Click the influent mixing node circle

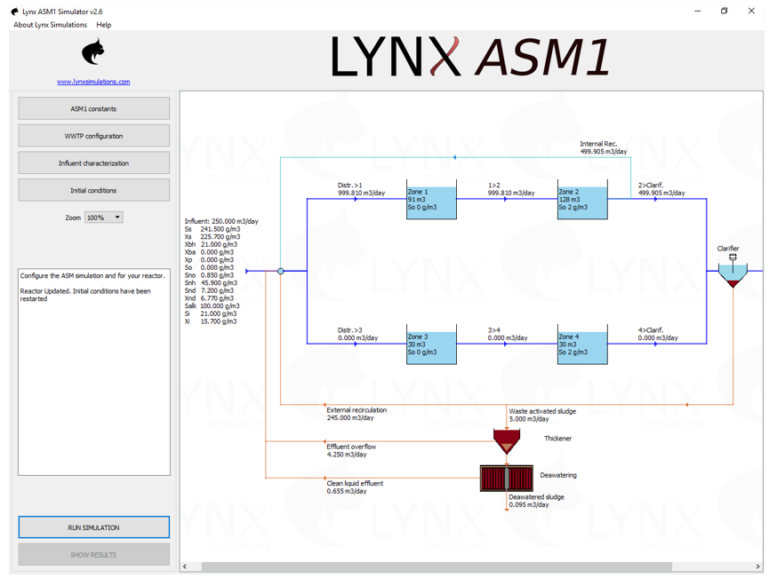click(281, 271)
